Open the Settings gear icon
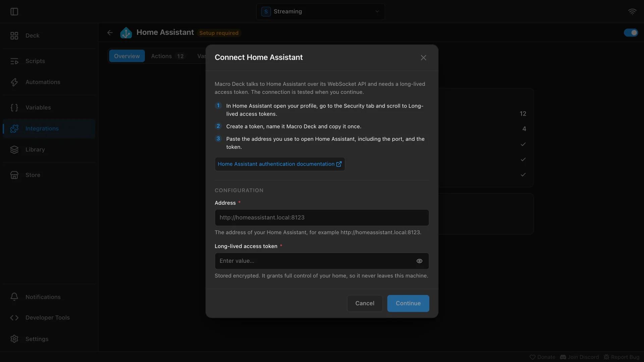 pos(14,339)
